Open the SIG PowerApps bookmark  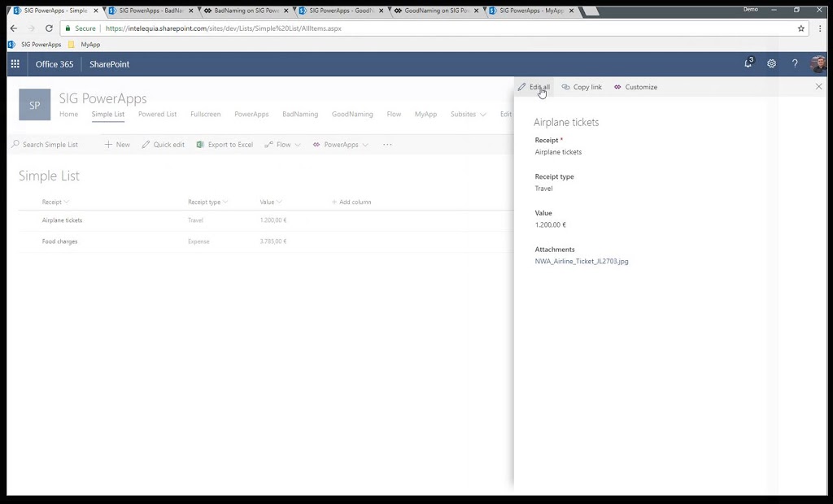(34, 45)
